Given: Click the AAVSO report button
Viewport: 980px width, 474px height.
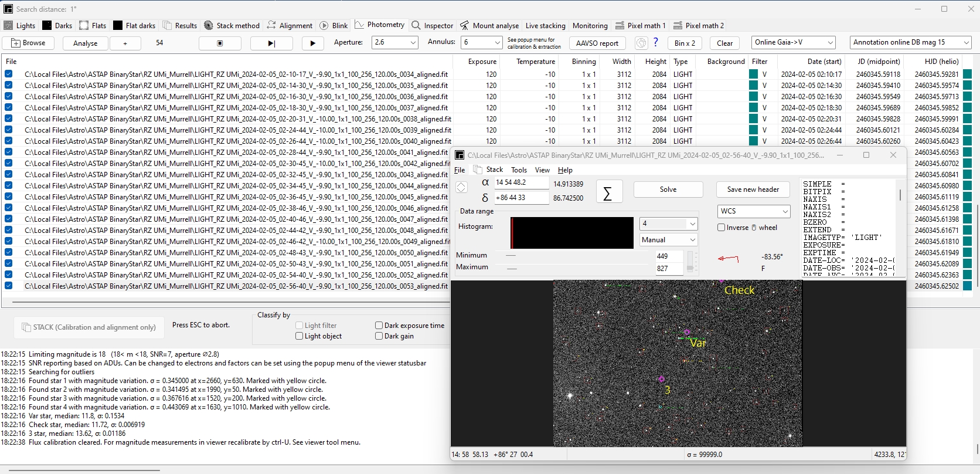Looking at the screenshot, I should (597, 43).
